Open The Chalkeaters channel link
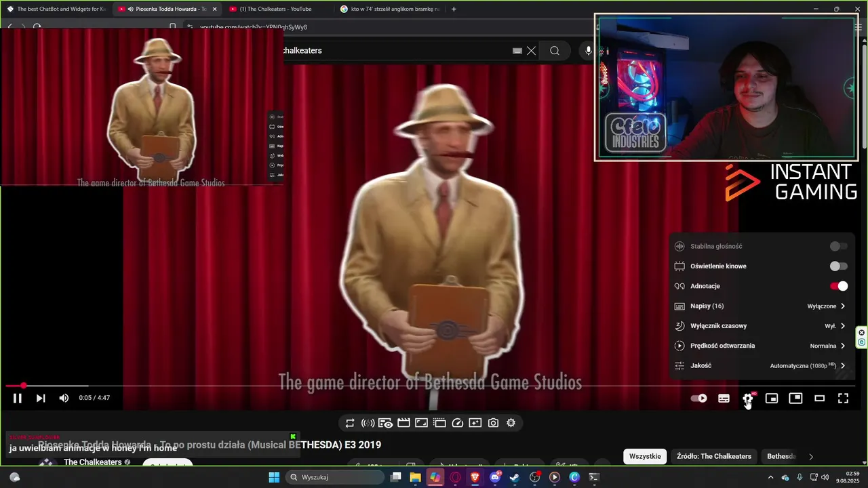This screenshot has width=868, height=488. pyautogui.click(x=92, y=462)
